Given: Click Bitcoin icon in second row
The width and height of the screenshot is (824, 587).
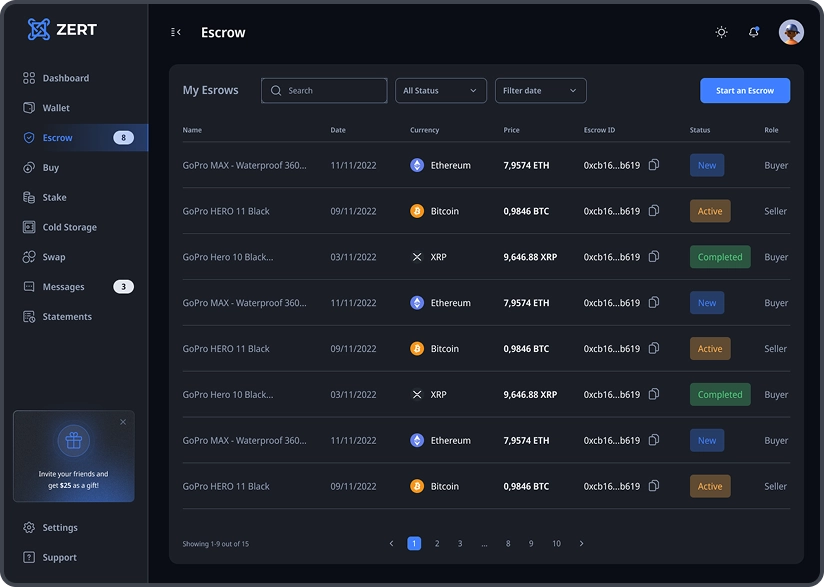Looking at the screenshot, I should (417, 211).
